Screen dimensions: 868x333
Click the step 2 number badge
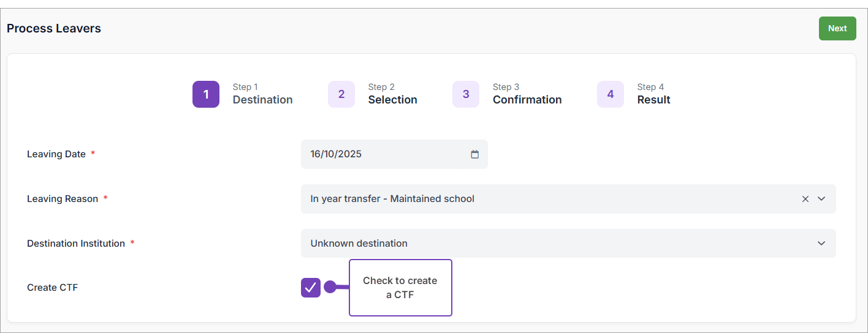(341, 94)
